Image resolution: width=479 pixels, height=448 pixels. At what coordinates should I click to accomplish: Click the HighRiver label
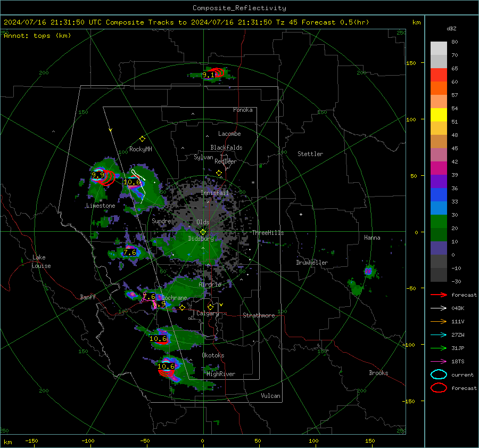[221, 374]
